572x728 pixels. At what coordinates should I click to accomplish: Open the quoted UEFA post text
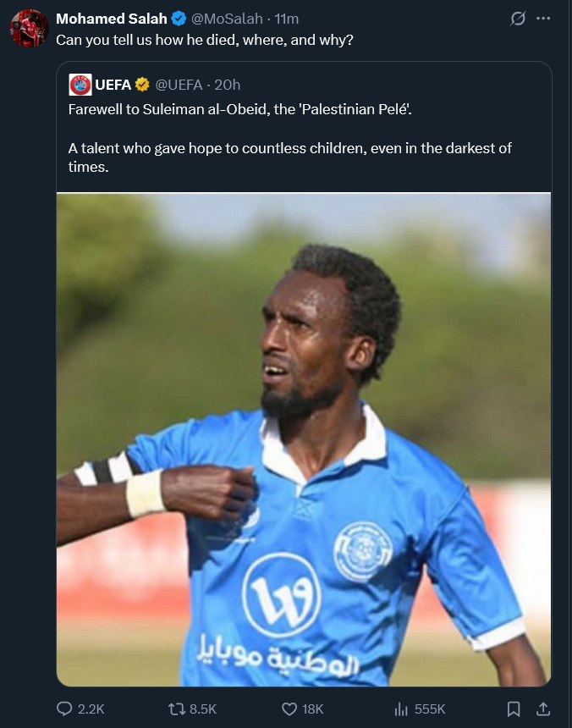click(290, 138)
